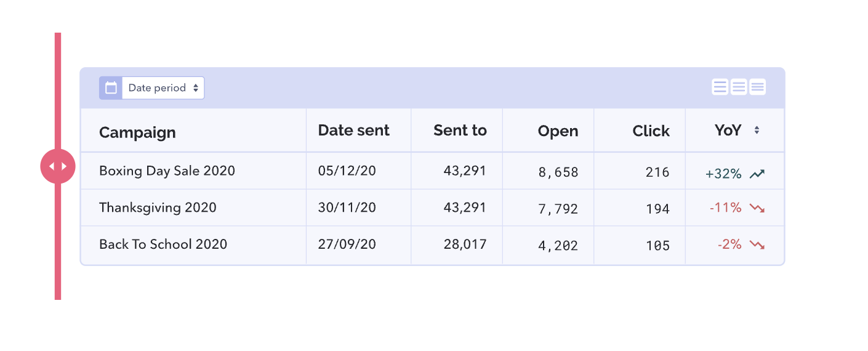
Task: Select the updown caret in Date period selector
Action: [x=195, y=88]
